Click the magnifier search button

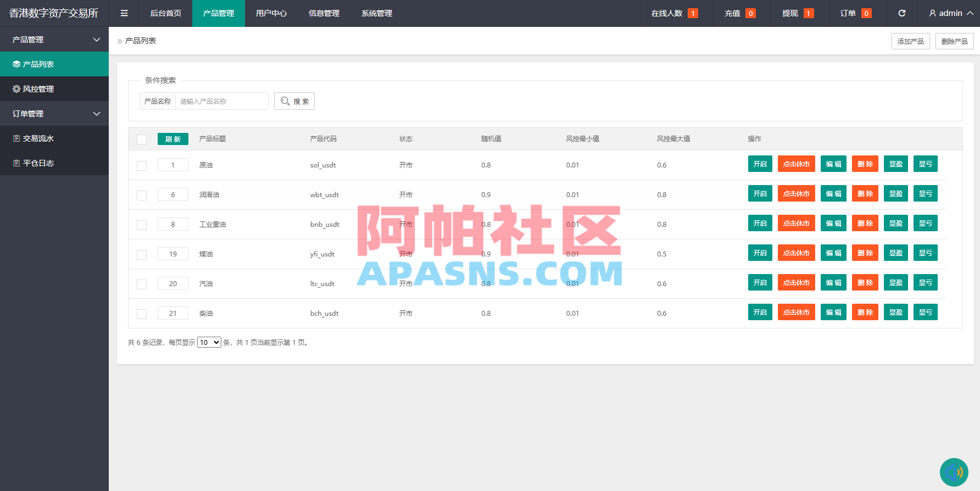click(x=294, y=101)
